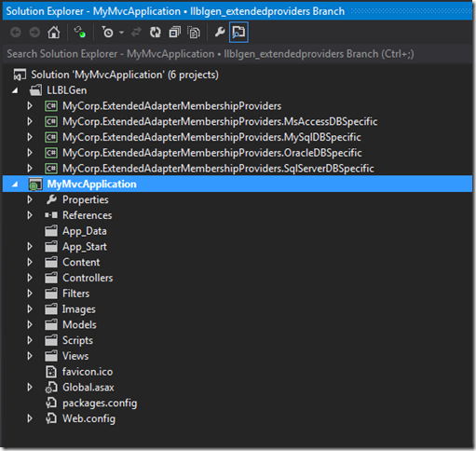Select the Controllers folder name
476x451 pixels.
(x=88, y=278)
